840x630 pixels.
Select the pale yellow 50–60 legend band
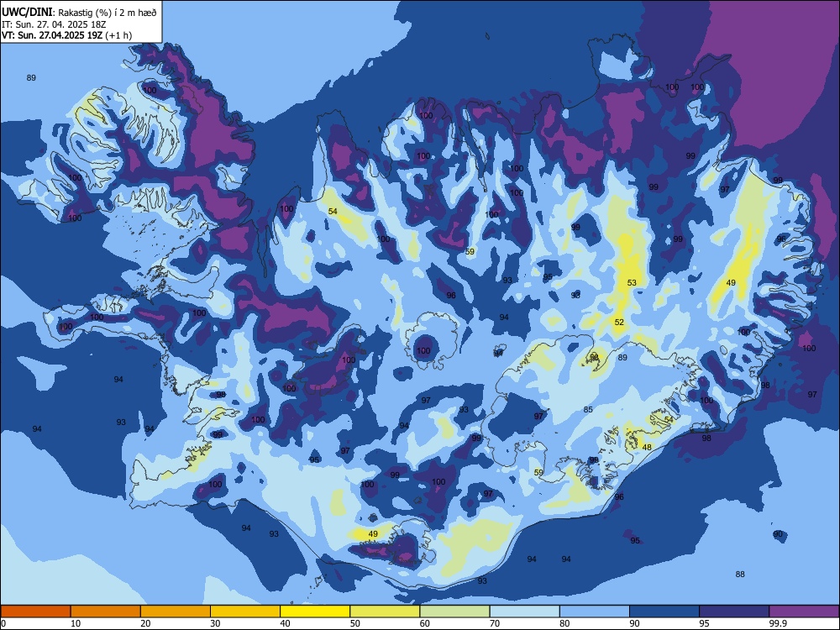pyautogui.click(x=385, y=611)
